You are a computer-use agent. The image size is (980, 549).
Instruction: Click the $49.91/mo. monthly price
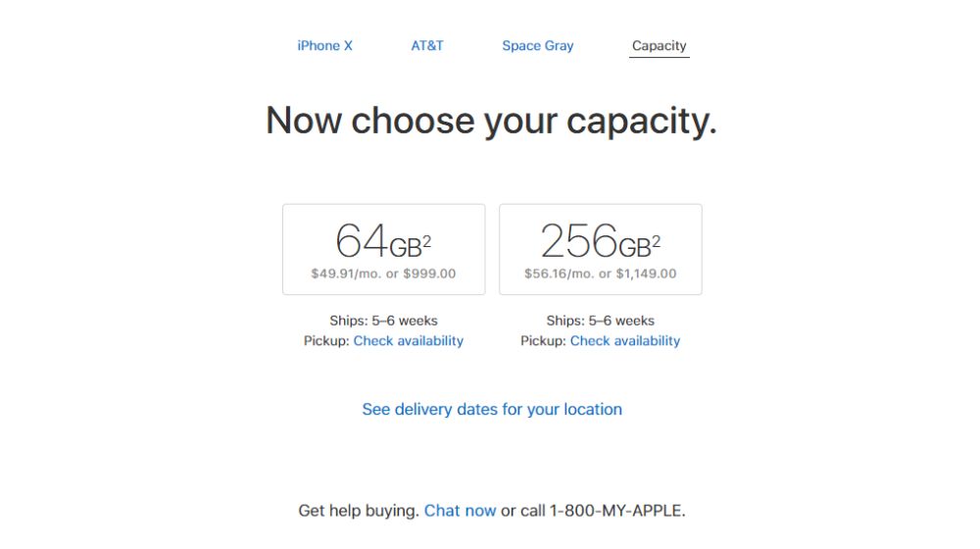click(x=345, y=274)
